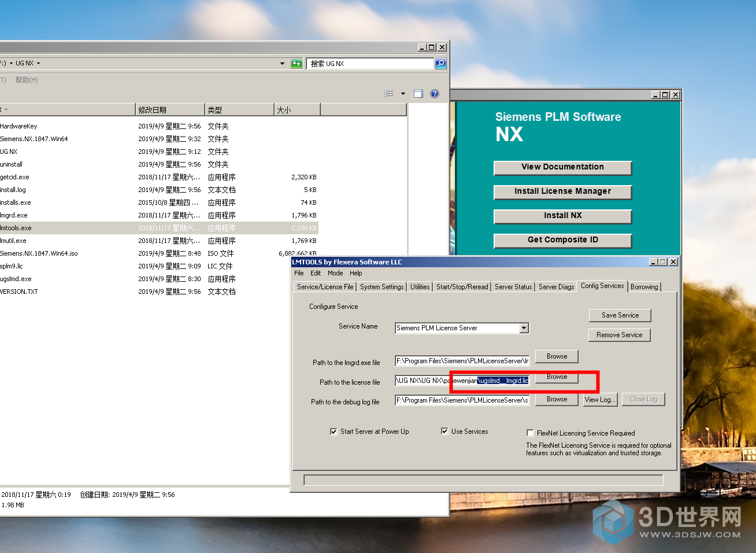Select the VERSION.TXT file row
This screenshot has width=756, height=553.
pyautogui.click(x=159, y=292)
